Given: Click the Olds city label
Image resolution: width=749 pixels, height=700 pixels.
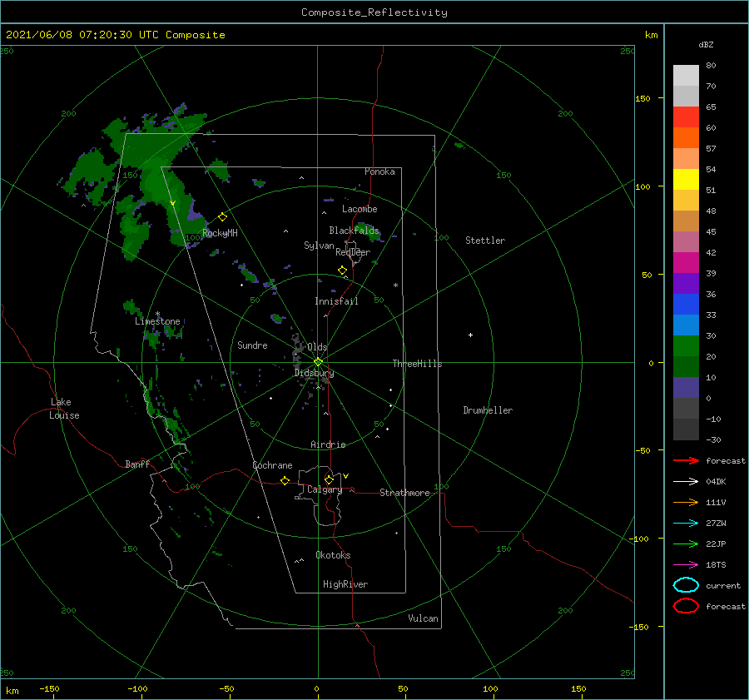Looking at the screenshot, I should (x=317, y=347).
